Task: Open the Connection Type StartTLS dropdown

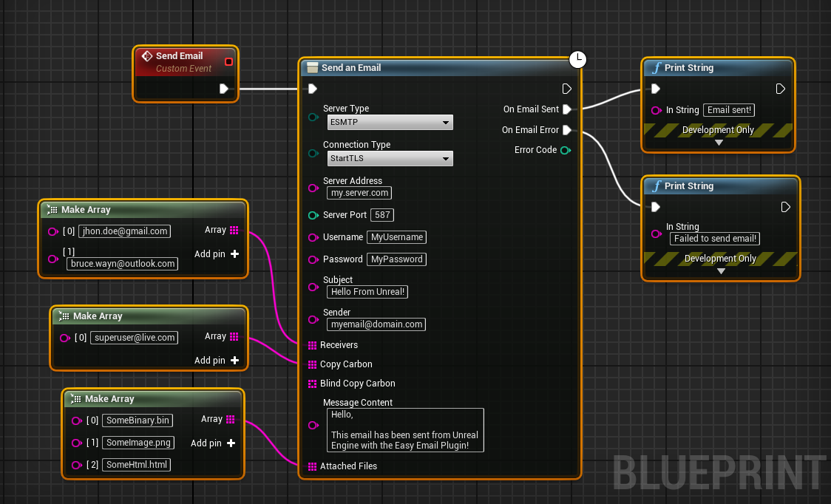Action: [x=390, y=158]
